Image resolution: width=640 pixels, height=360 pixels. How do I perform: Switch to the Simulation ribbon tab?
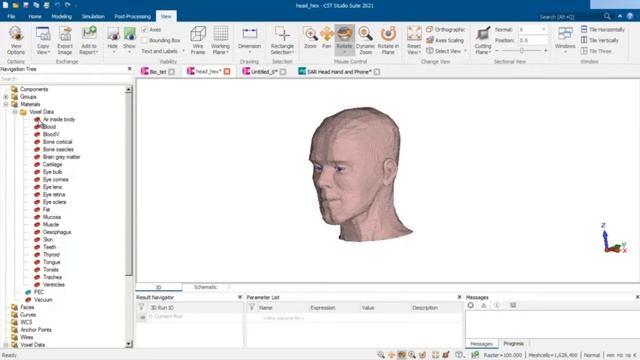(x=93, y=16)
